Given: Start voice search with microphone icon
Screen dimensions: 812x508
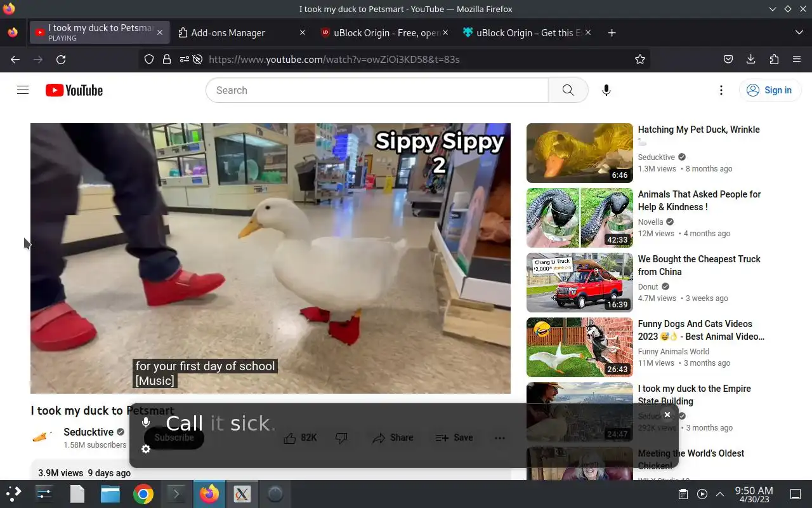Looking at the screenshot, I should tap(606, 90).
